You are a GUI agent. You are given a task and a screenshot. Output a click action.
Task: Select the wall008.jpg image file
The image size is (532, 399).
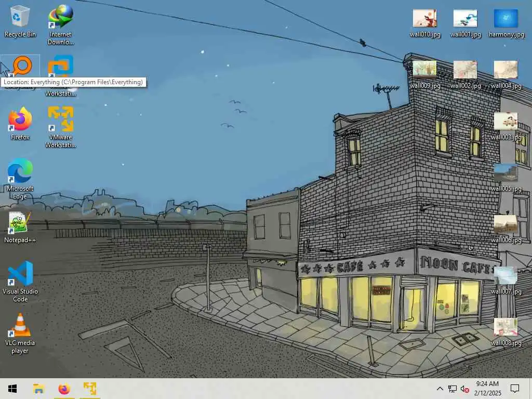point(506,332)
